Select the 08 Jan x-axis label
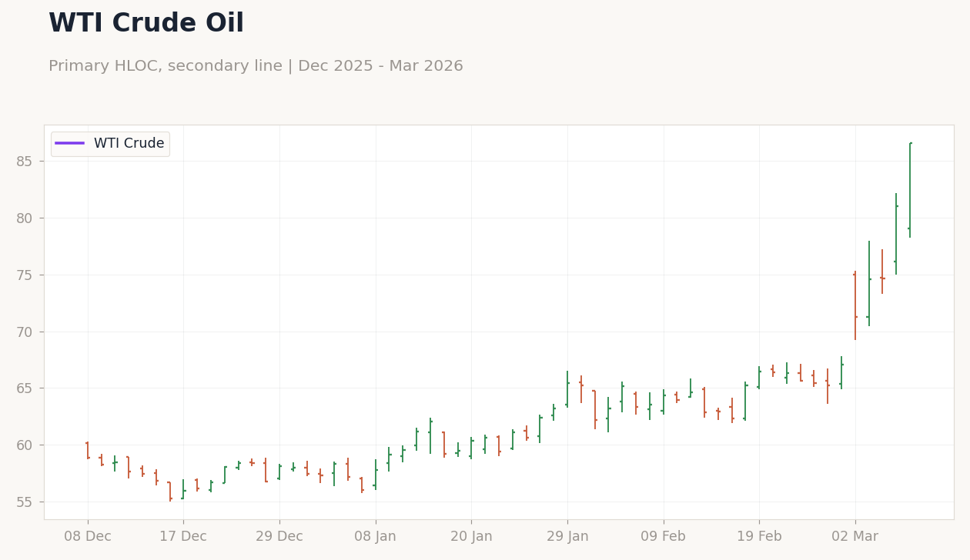This screenshot has width=970, height=560. click(375, 537)
